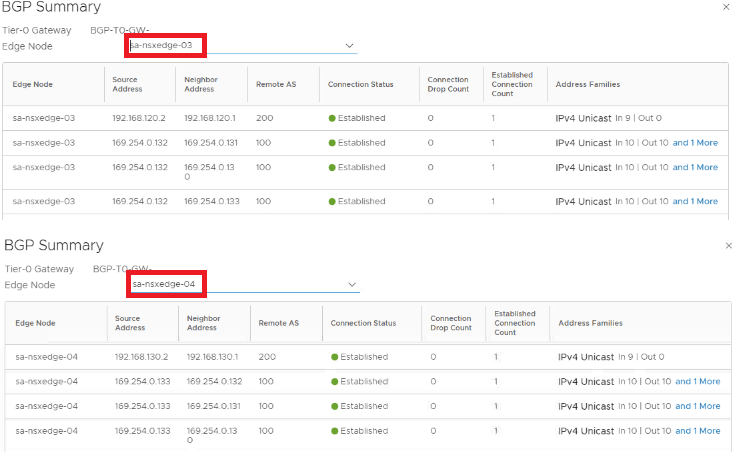Open 'and 1 More' for sa-nsxedge-04 neighbor 169.254.0.131
The height and width of the screenshot is (453, 733).
pyautogui.click(x=697, y=406)
